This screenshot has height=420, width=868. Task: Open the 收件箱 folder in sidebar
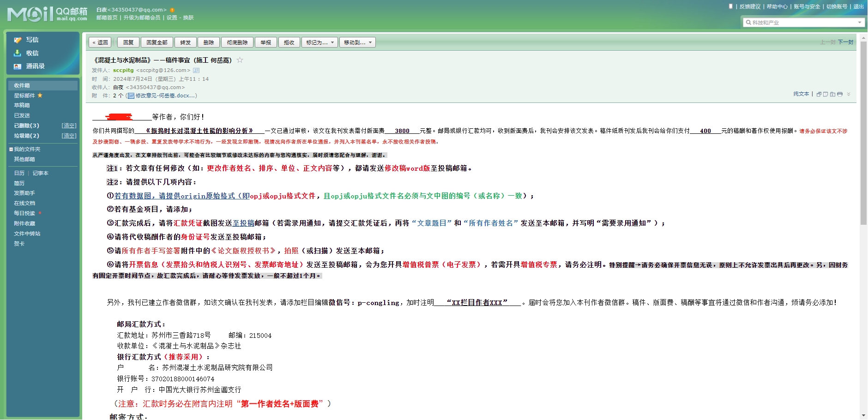coord(22,85)
